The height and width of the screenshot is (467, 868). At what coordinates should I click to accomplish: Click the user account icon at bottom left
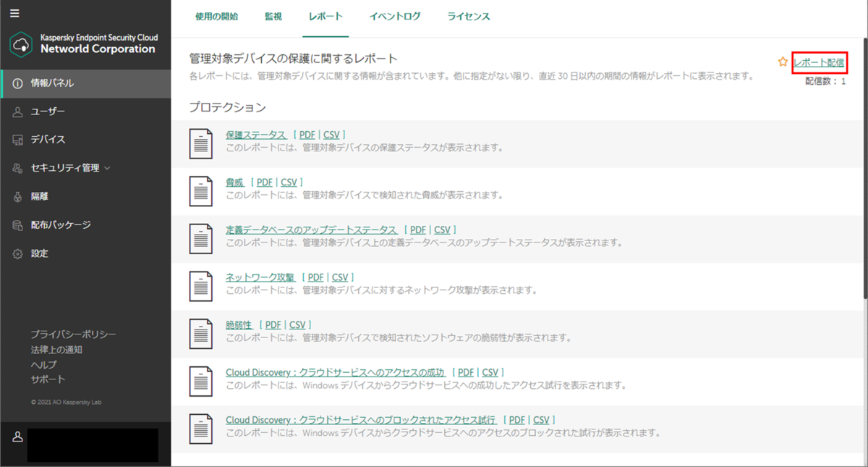pos(17,435)
